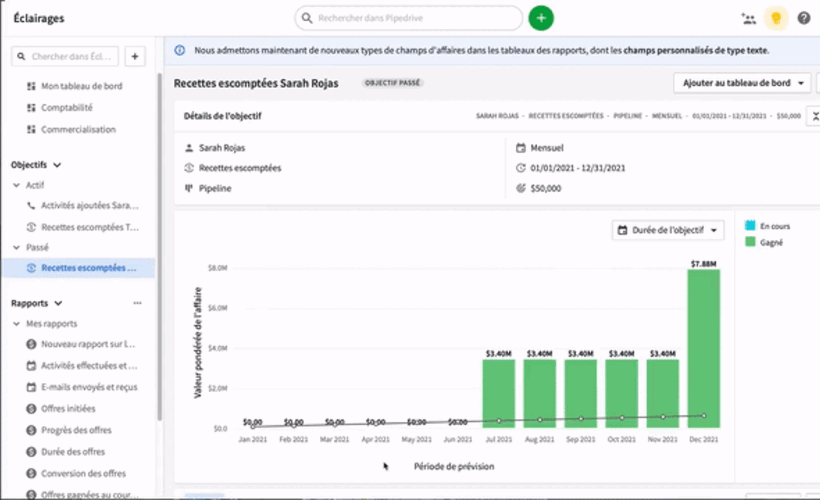Open the Commercialisation dashboard

[x=78, y=129]
